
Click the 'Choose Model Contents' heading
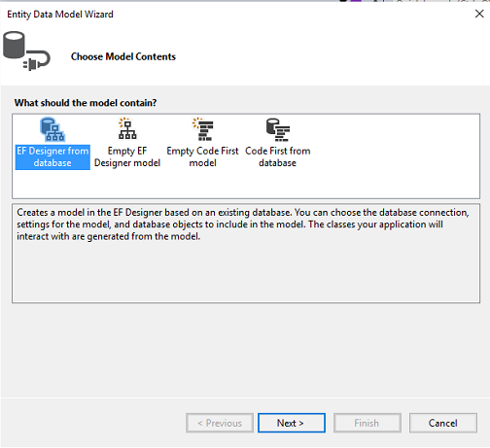(123, 56)
